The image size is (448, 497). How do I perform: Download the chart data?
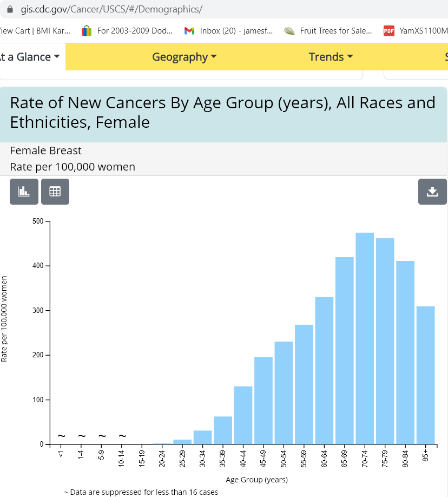click(x=432, y=192)
